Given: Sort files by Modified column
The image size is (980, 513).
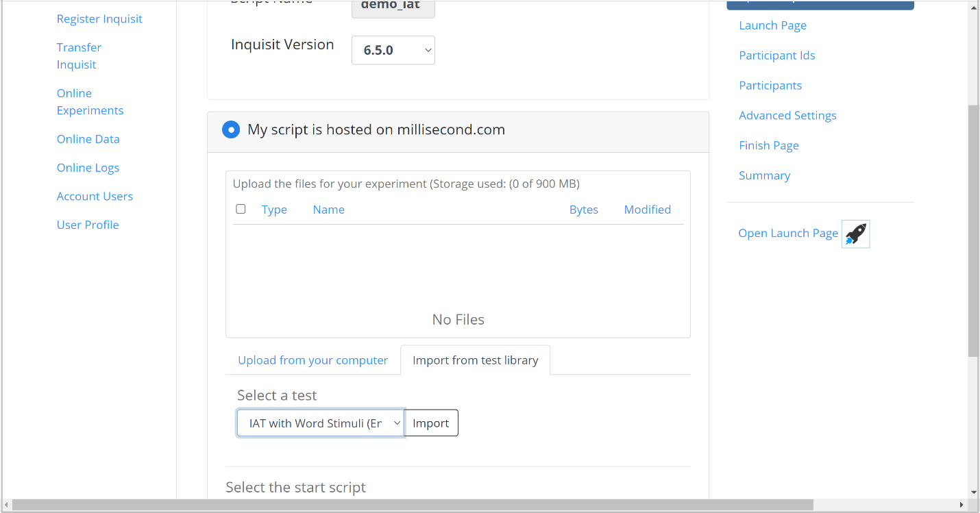Looking at the screenshot, I should (x=648, y=210).
